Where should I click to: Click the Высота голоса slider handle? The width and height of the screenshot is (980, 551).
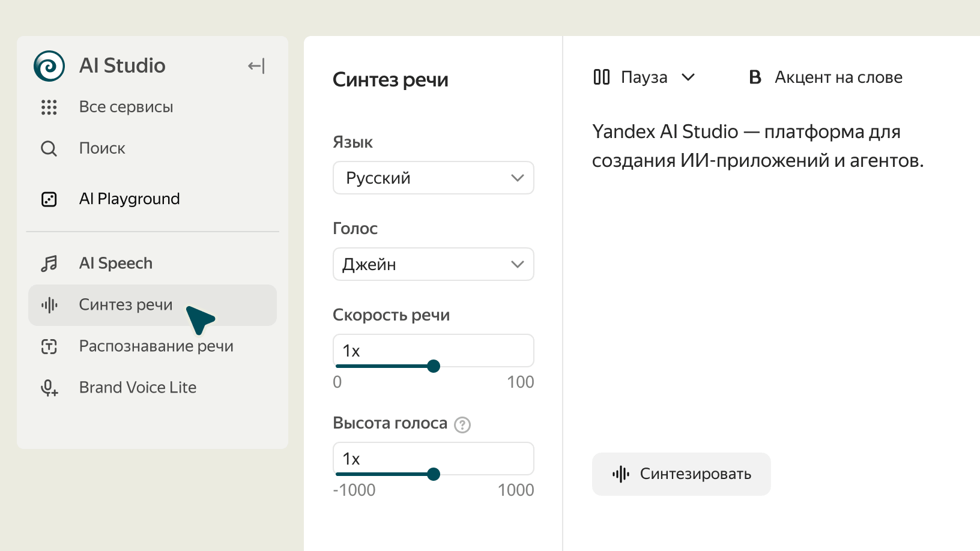point(434,474)
